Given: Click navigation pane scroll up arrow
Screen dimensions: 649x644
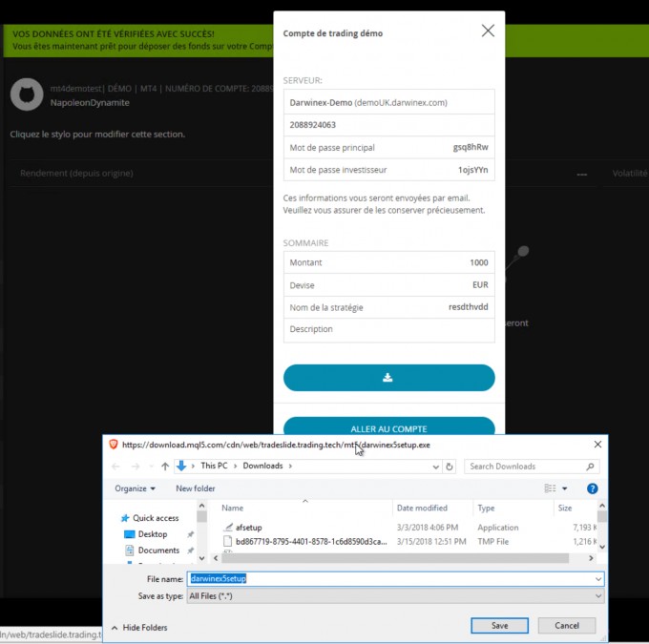Looking at the screenshot, I should point(201,506).
